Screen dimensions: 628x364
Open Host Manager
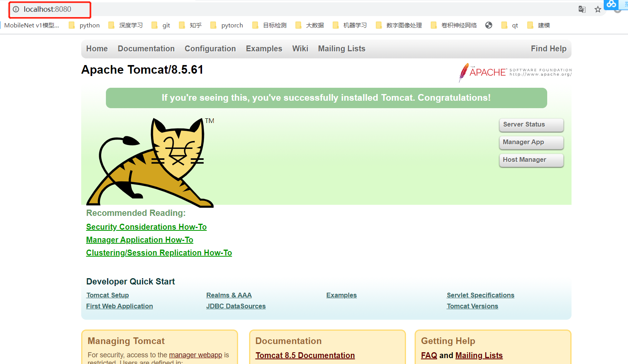(531, 160)
